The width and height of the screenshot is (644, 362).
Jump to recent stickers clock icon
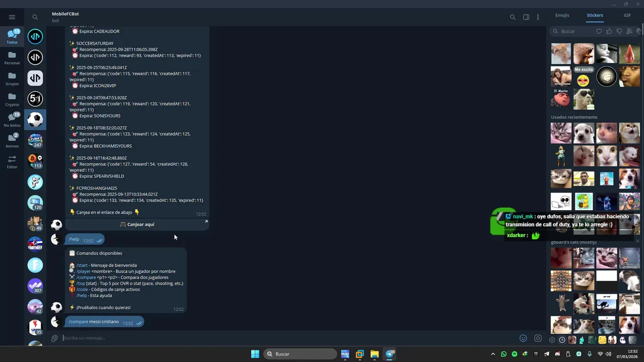coord(562,340)
